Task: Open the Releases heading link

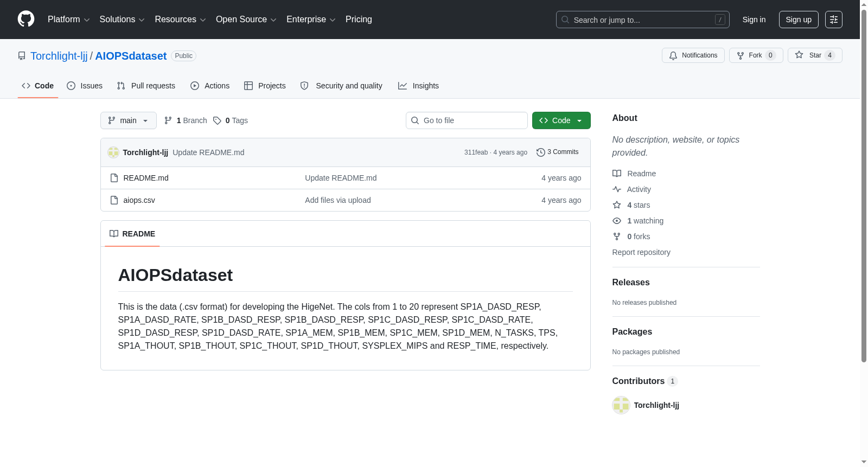Action: tap(631, 282)
